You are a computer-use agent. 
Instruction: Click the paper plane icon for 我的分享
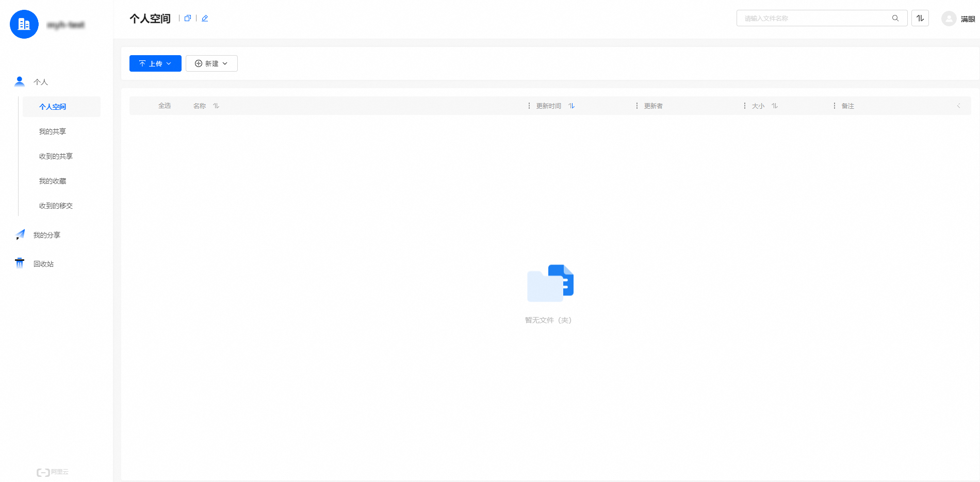click(20, 235)
